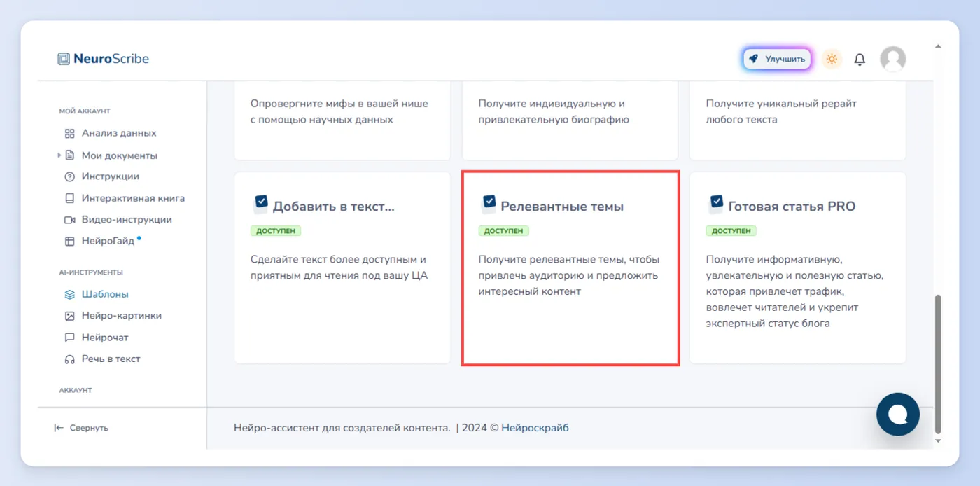This screenshot has width=980, height=486.
Task: Click the Анализ данных grid icon
Action: coord(69,133)
